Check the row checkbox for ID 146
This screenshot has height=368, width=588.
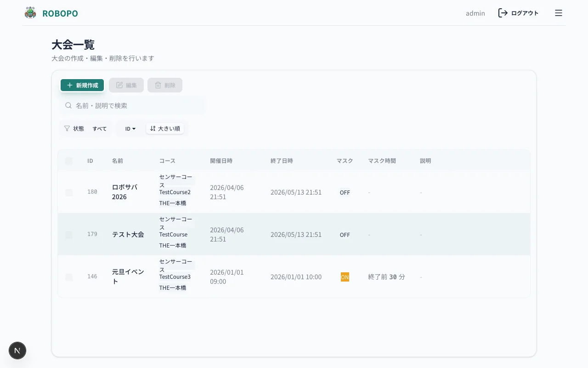(69, 277)
